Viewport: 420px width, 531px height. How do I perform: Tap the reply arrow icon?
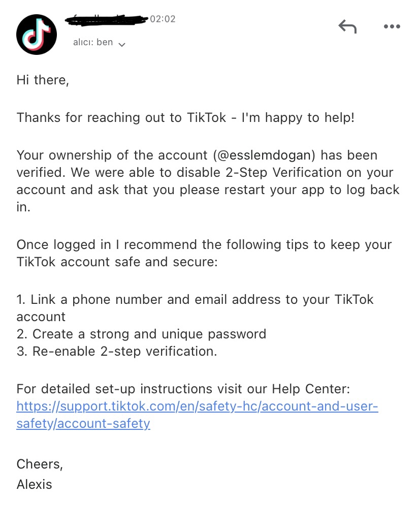(347, 26)
